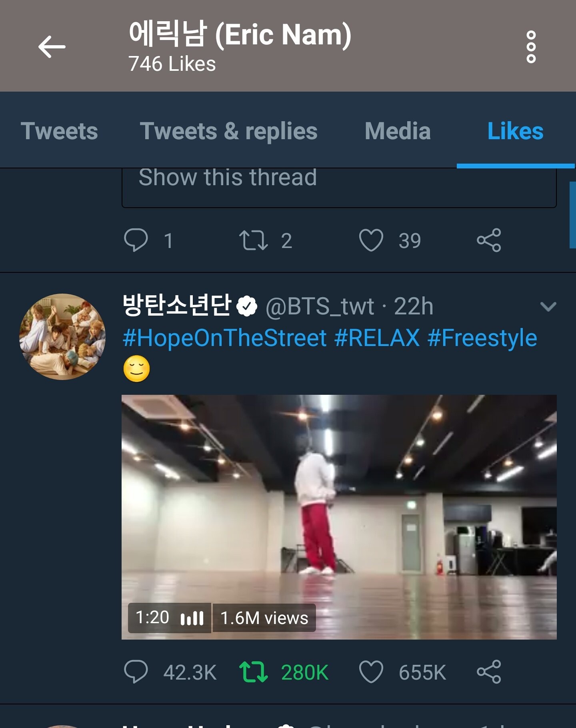Play the dance practice video

pos(339,517)
